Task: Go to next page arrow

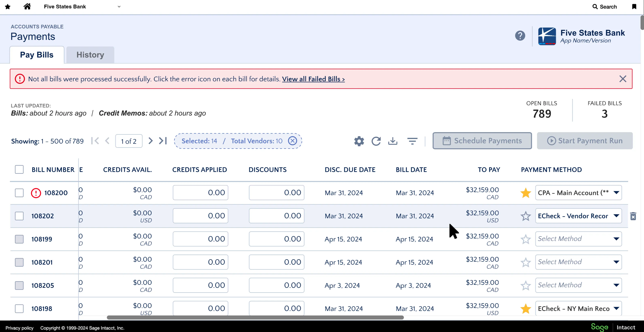Action: pyautogui.click(x=150, y=141)
